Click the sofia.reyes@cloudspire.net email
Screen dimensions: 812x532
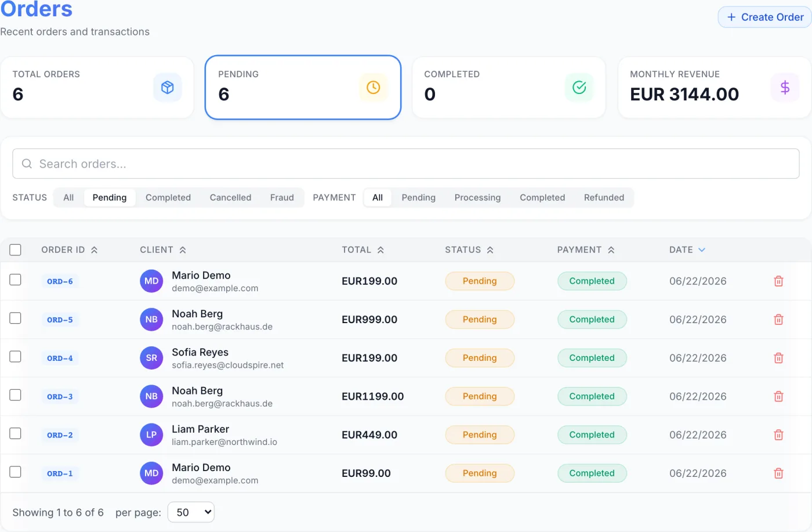click(x=227, y=365)
